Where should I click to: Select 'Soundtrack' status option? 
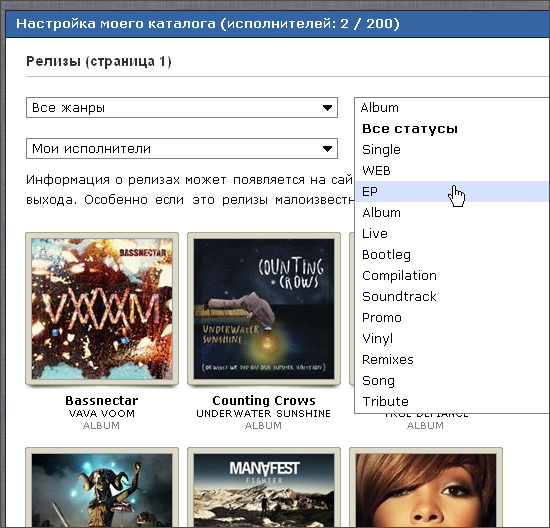tap(452, 297)
